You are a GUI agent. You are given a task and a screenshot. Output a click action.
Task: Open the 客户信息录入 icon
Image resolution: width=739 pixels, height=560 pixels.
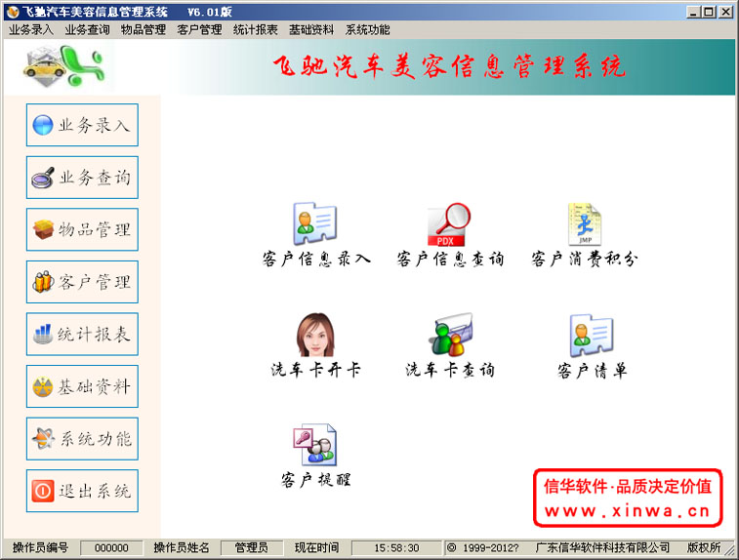coord(314,223)
